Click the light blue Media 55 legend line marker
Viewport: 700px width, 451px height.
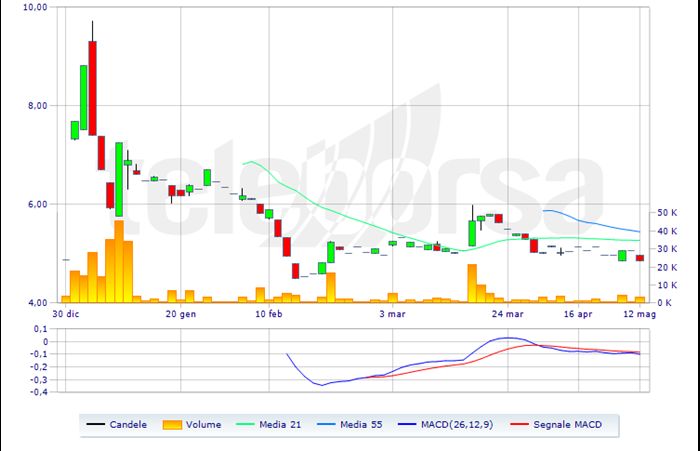326,424
